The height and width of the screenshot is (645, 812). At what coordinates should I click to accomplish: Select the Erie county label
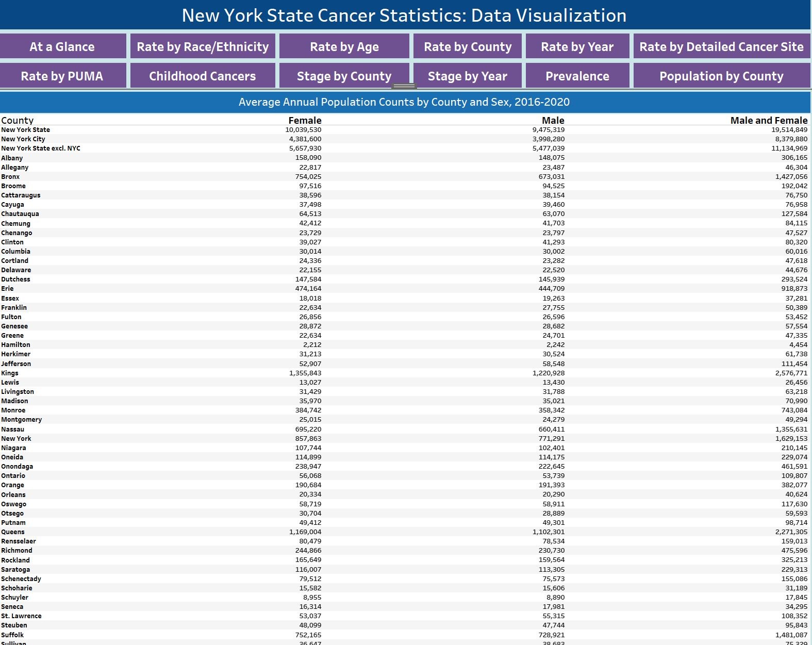click(x=7, y=289)
